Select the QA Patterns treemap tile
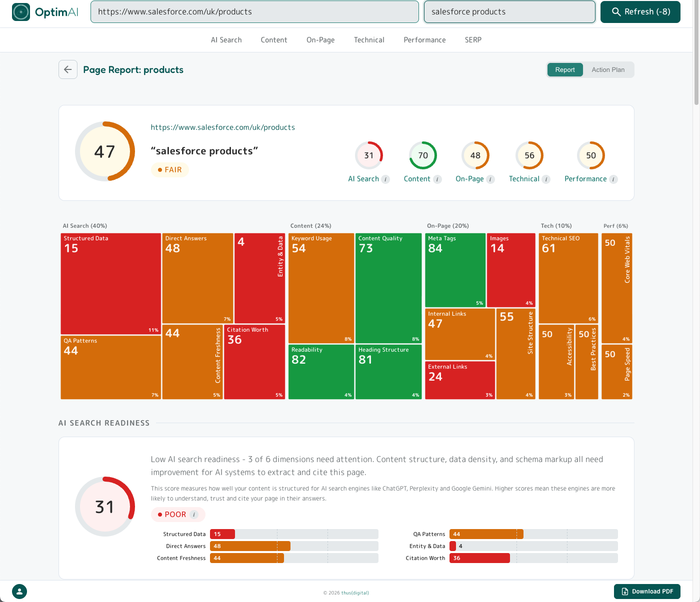This screenshot has height=602, width=700. coord(111,367)
